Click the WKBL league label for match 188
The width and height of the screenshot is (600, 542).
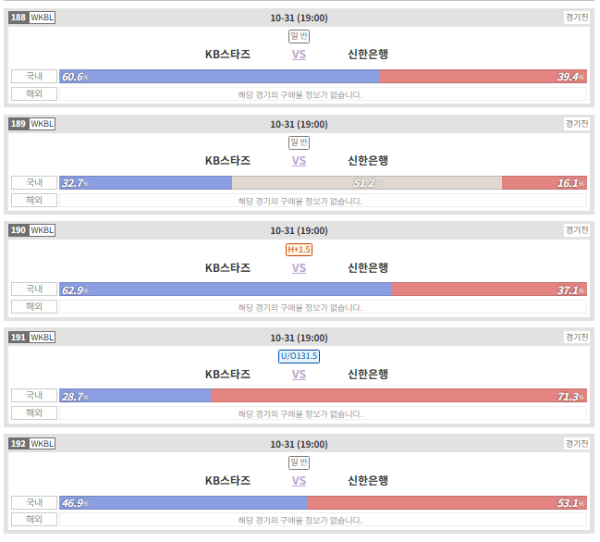(x=42, y=18)
